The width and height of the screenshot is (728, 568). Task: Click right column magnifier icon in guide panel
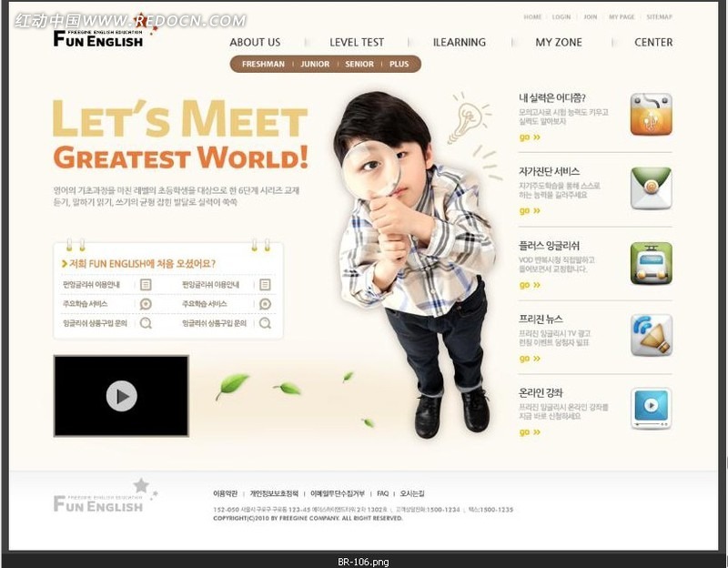click(x=265, y=323)
